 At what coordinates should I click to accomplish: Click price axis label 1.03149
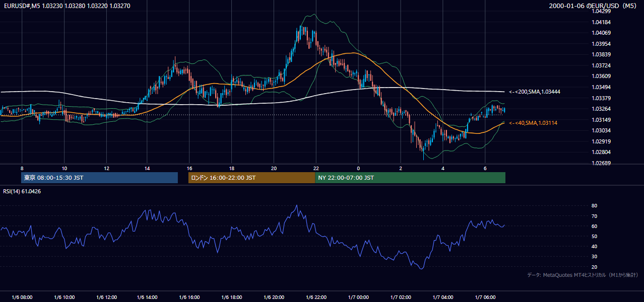(x=602, y=120)
